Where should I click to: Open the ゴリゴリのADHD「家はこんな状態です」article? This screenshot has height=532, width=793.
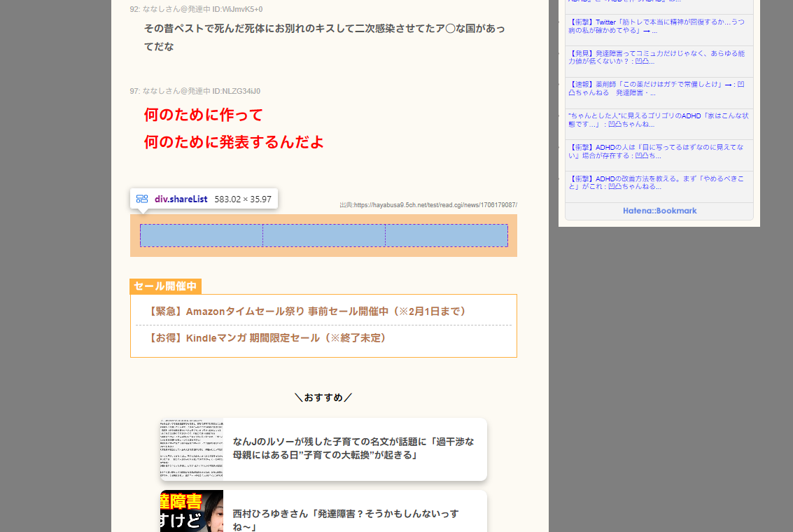[657, 120]
